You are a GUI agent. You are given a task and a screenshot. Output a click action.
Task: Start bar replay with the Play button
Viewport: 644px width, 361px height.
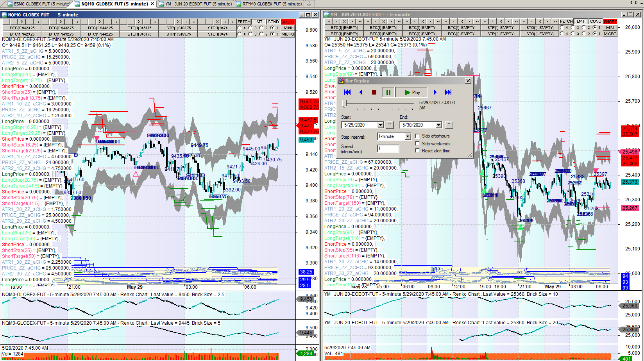[411, 93]
